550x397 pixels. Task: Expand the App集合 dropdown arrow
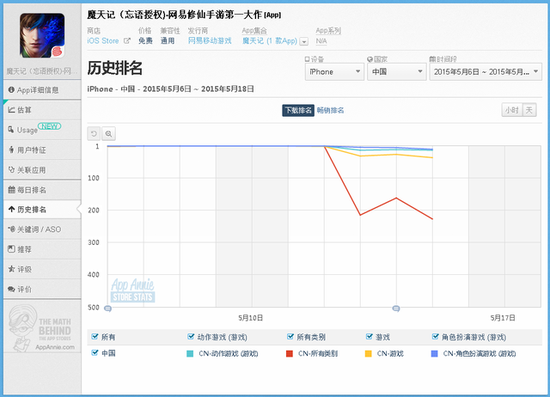click(x=304, y=41)
